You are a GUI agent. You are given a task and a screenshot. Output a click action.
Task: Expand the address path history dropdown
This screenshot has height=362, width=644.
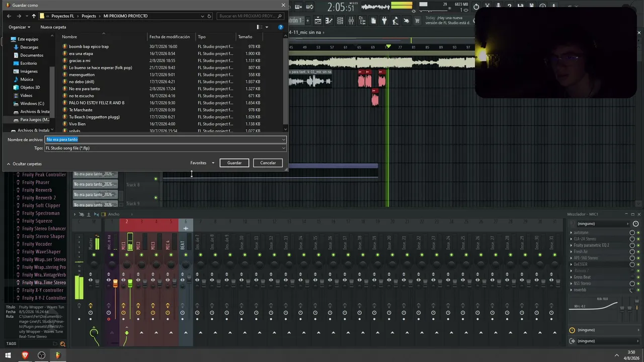pos(202,16)
